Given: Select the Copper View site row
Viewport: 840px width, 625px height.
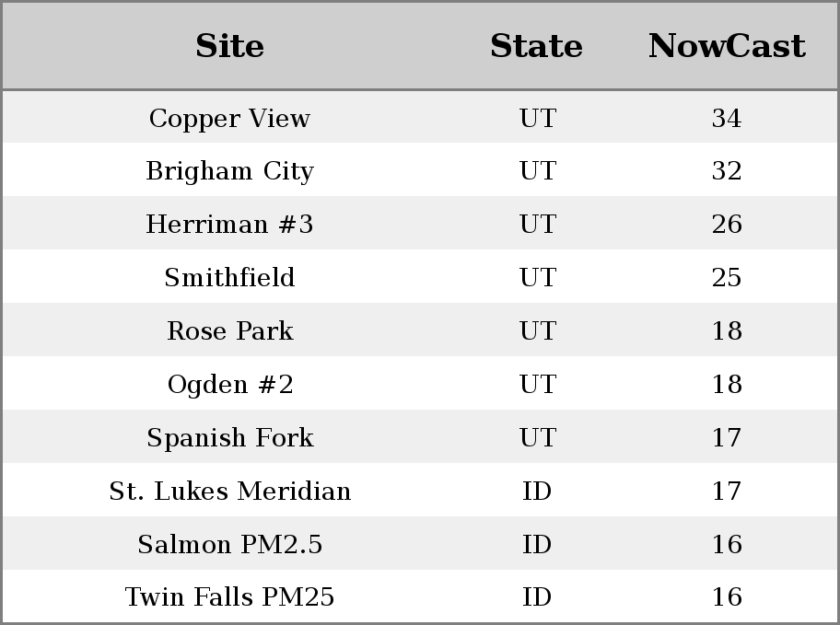Looking at the screenshot, I should tap(420, 117).
